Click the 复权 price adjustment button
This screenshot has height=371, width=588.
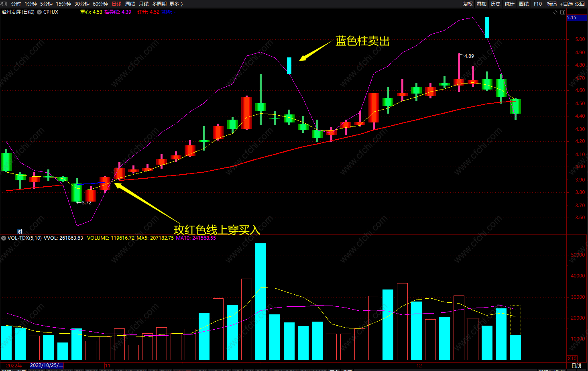pyautogui.click(x=468, y=4)
